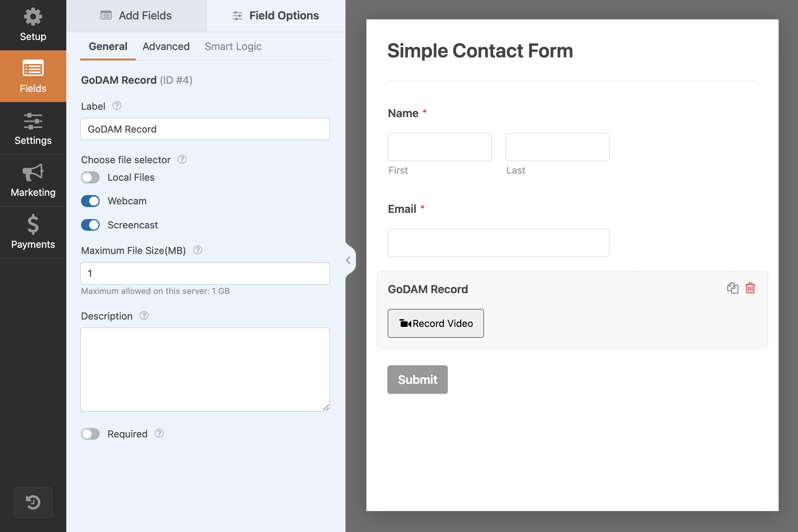Duplicate the GoDAM Record field
The width and height of the screenshot is (798, 532).
732,288
